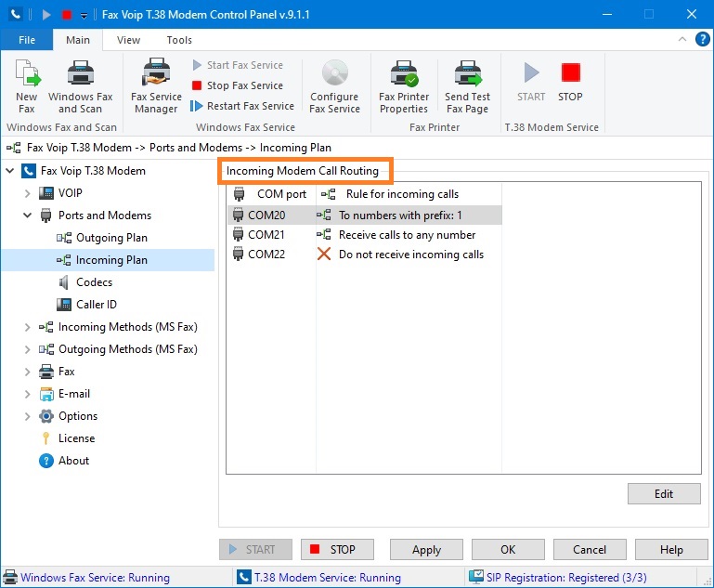Expand Incoming Methods (MS Fax) node
This screenshot has height=588, width=714.
pos(27,327)
